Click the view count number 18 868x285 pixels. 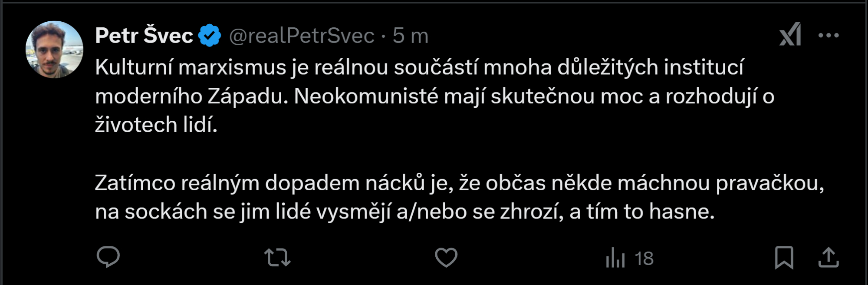[x=644, y=259]
